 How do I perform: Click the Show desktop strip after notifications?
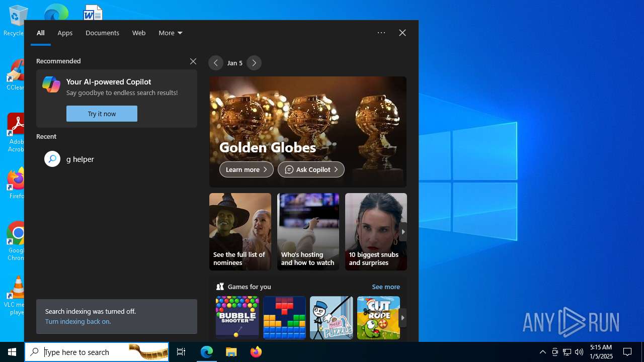coord(642,352)
